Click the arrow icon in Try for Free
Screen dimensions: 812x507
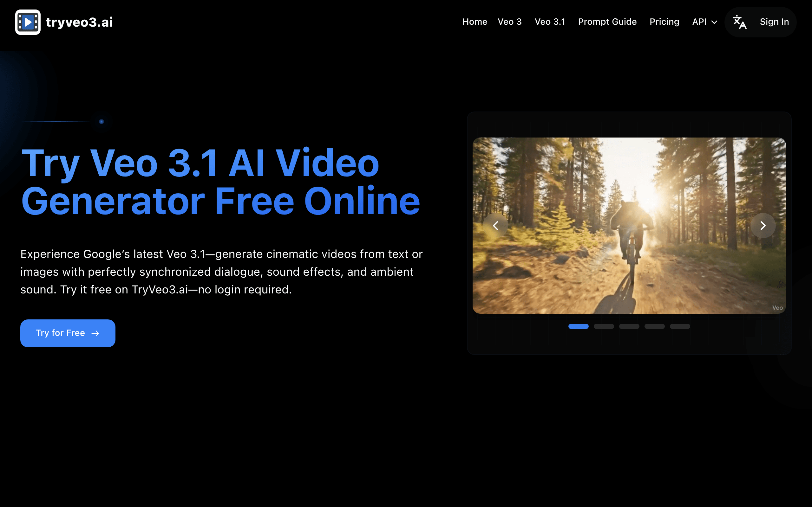coord(95,333)
